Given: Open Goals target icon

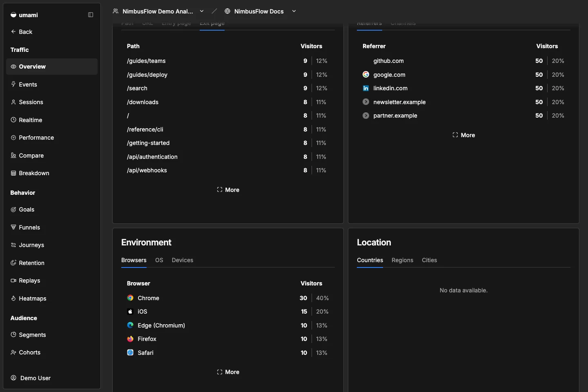Looking at the screenshot, I should point(13,209).
